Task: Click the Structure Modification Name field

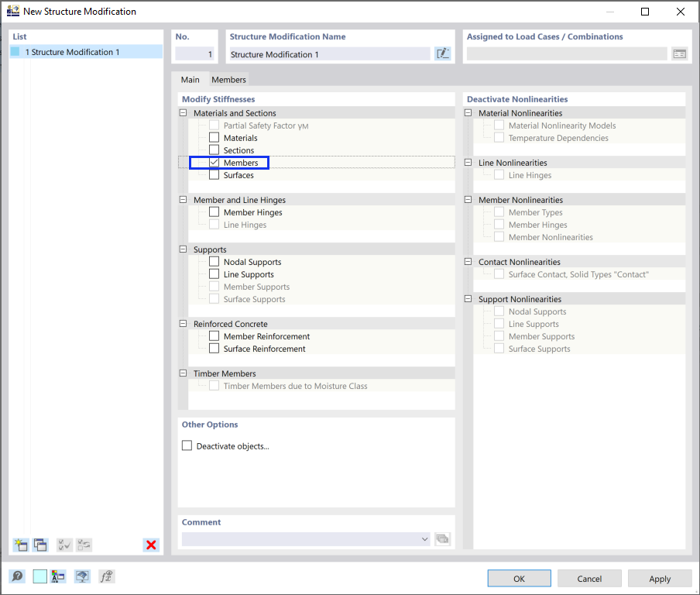Action: [329, 54]
